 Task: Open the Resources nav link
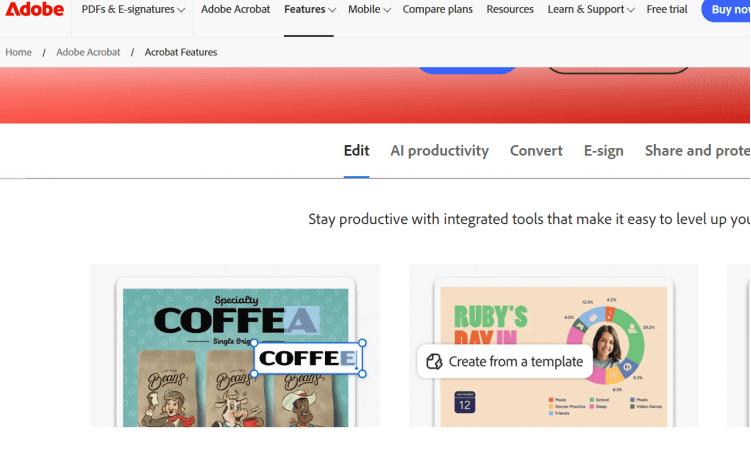510,9
